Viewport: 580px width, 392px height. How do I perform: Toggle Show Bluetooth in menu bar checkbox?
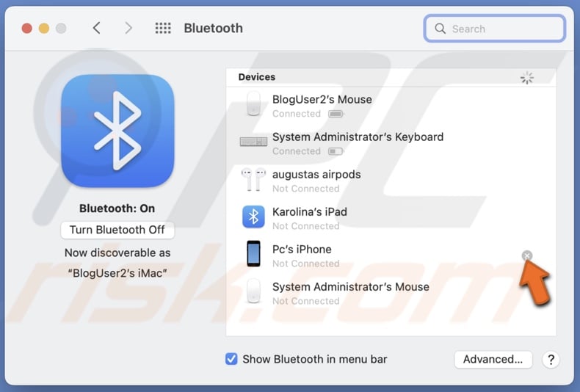point(231,359)
